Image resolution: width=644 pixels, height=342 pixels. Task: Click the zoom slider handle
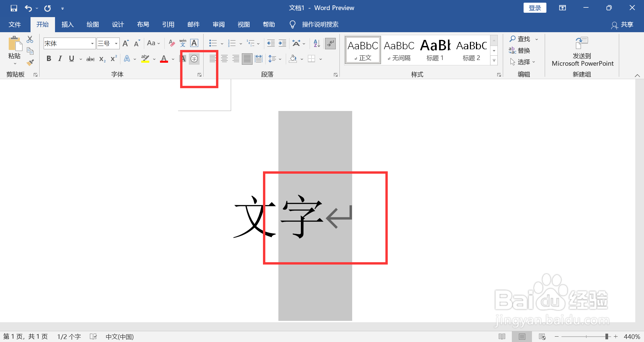606,337
